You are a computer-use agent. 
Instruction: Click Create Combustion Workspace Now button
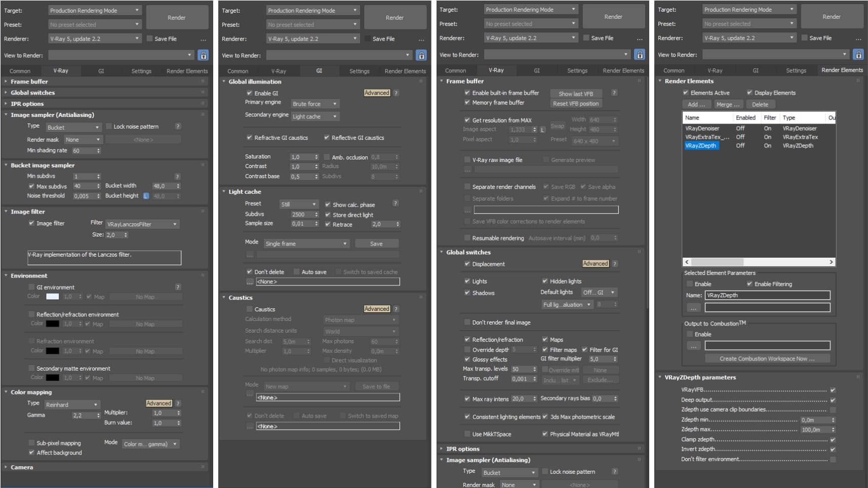point(767,358)
